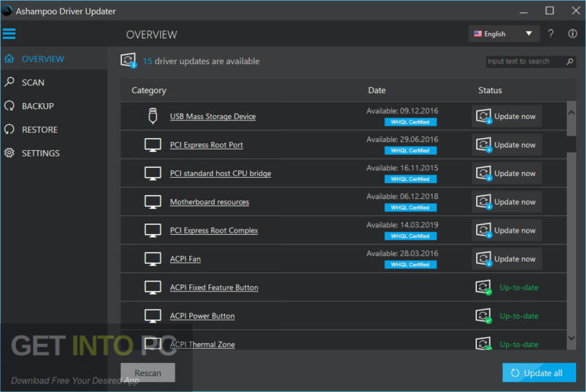586x392 pixels.
Task: Update now the PCI Express Root Complex driver
Action: click(x=507, y=230)
